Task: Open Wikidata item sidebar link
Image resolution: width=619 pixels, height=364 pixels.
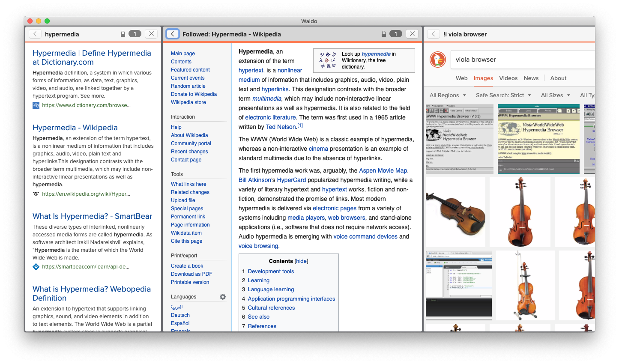Action: click(x=186, y=233)
